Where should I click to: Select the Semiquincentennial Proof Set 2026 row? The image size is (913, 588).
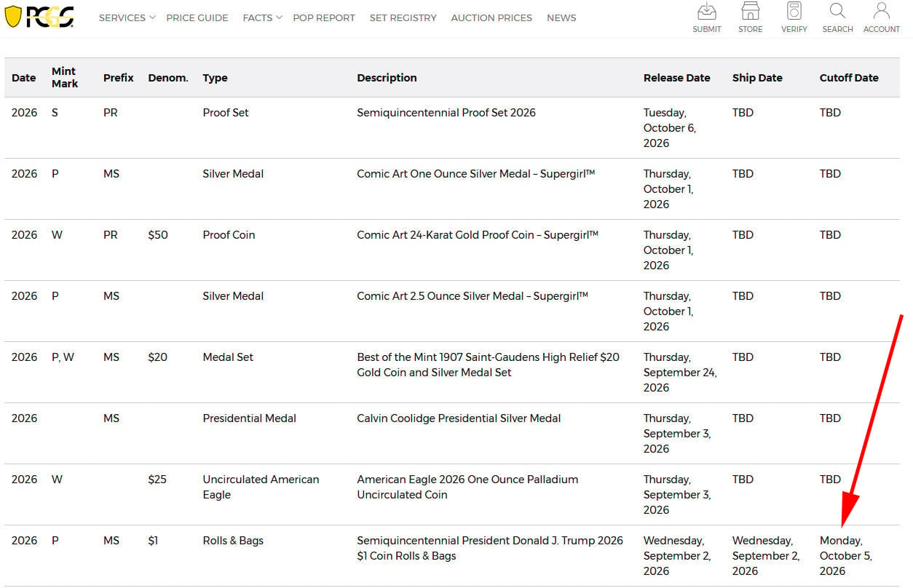click(451, 127)
